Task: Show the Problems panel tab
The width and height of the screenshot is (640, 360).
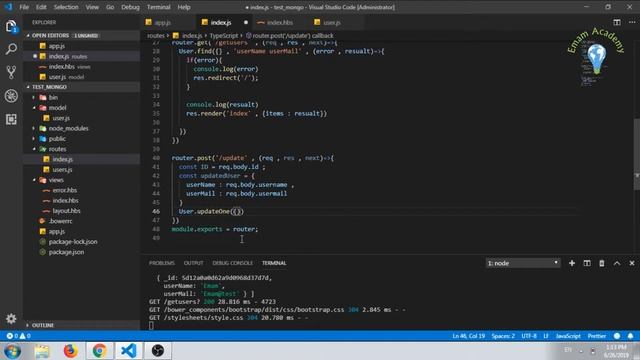Action: [x=162, y=263]
